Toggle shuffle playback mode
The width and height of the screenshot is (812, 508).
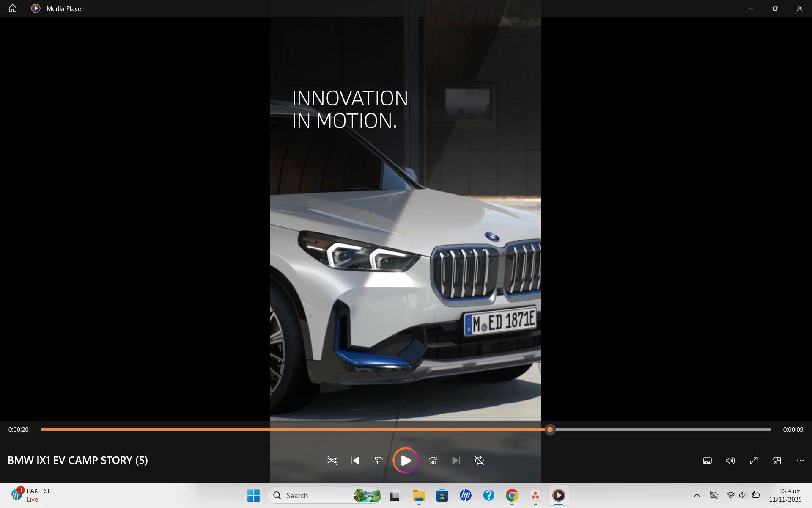coord(332,461)
